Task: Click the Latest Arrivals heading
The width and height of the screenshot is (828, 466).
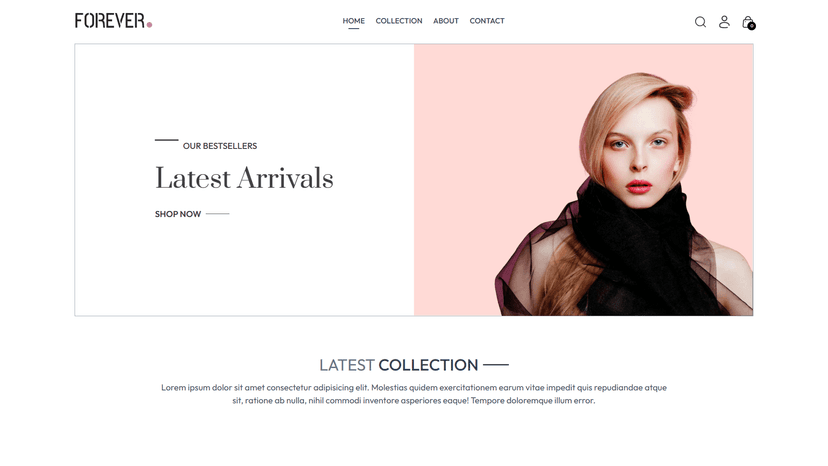Action: point(244,178)
